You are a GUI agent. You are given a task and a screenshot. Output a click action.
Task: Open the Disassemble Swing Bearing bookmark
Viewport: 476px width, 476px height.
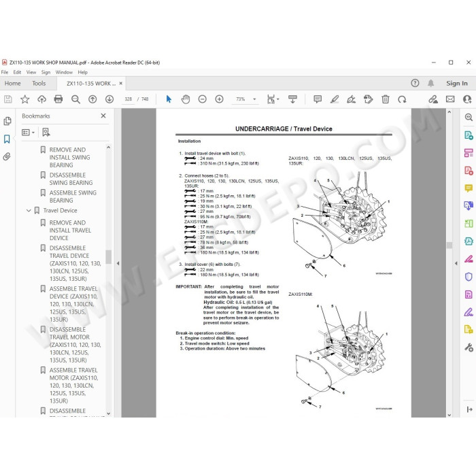71,179
